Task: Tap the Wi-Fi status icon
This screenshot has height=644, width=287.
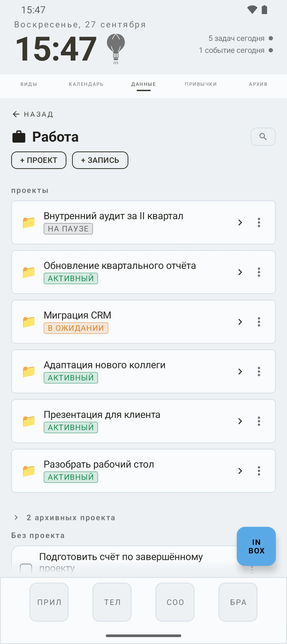Action: [x=252, y=10]
